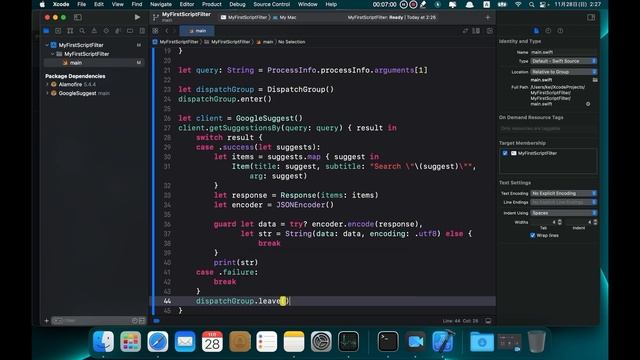Open the Product menu
The height and width of the screenshot is (360, 640).
pyautogui.click(x=211, y=4)
